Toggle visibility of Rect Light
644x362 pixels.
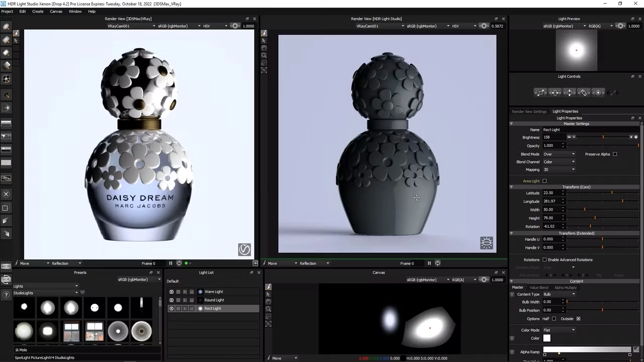point(172,308)
